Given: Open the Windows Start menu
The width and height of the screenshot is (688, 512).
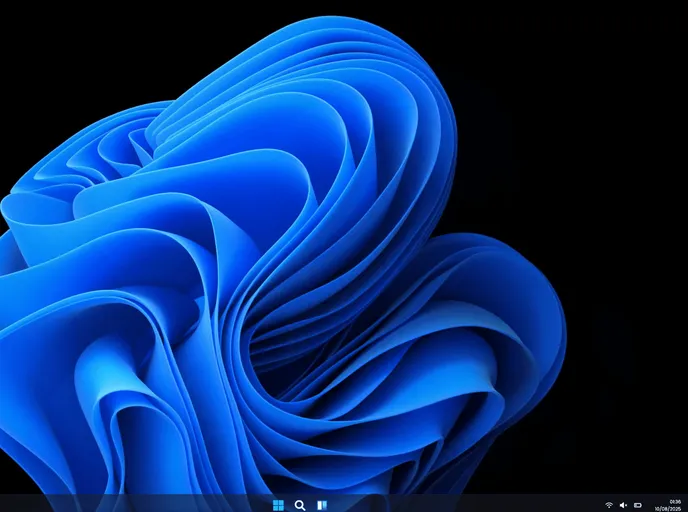Looking at the screenshot, I should click(x=278, y=505).
